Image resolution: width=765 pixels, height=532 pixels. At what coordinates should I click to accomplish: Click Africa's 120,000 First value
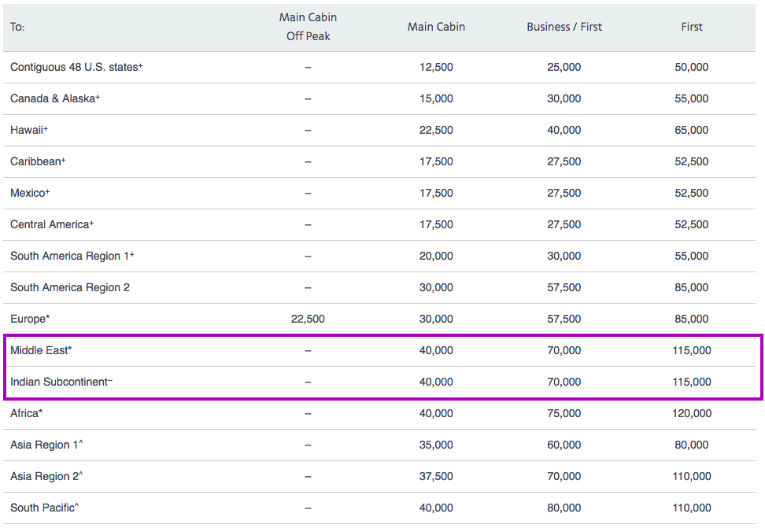point(692,413)
